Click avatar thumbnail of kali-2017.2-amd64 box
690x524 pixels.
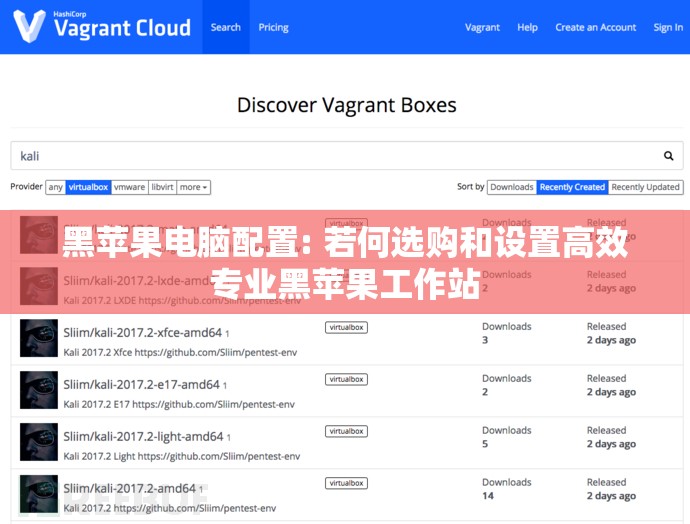[39, 494]
